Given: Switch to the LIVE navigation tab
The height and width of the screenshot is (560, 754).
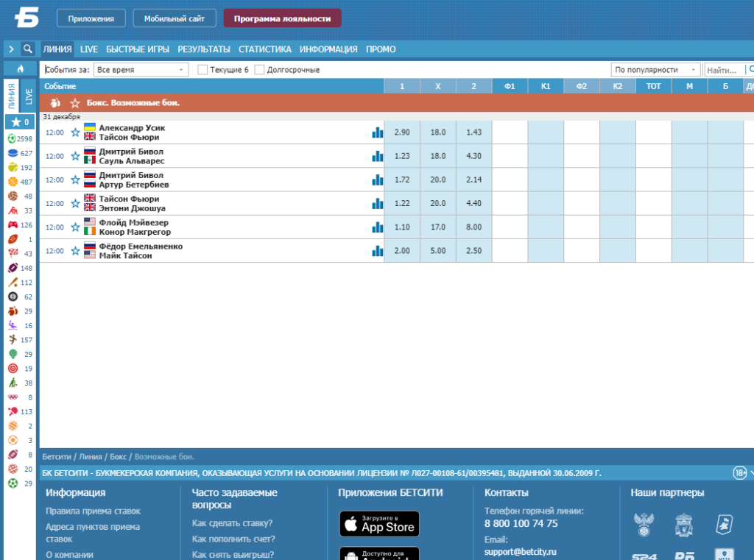Looking at the screenshot, I should click(x=89, y=49).
